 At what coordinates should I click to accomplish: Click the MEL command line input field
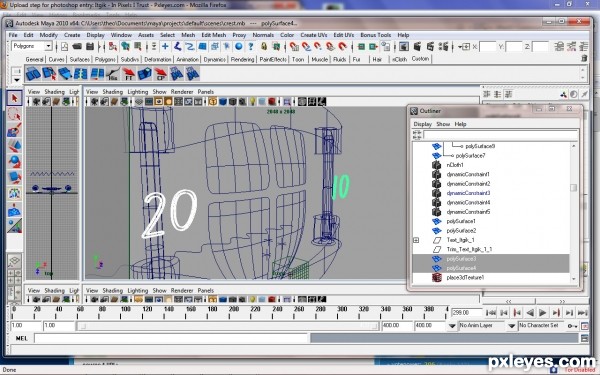click(x=171, y=338)
